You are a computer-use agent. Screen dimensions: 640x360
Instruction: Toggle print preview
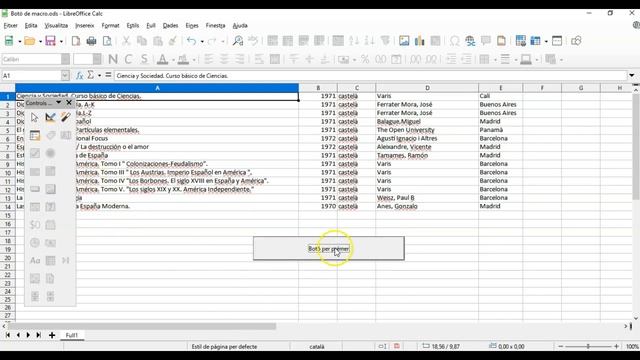point(107,41)
